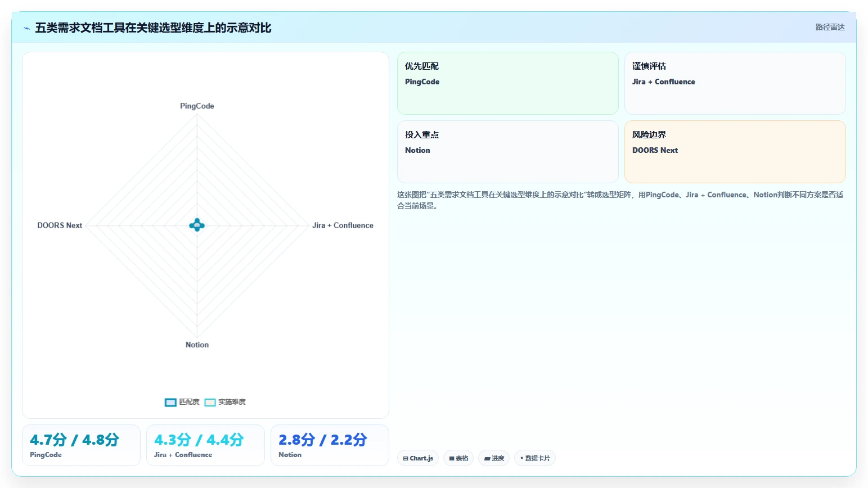The width and height of the screenshot is (868, 488).
Task: Click the Chart.js tag
Action: pos(418,458)
